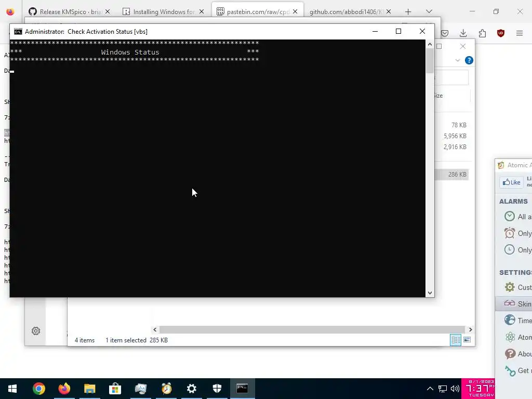Switch Explorer to details view

click(x=456, y=340)
